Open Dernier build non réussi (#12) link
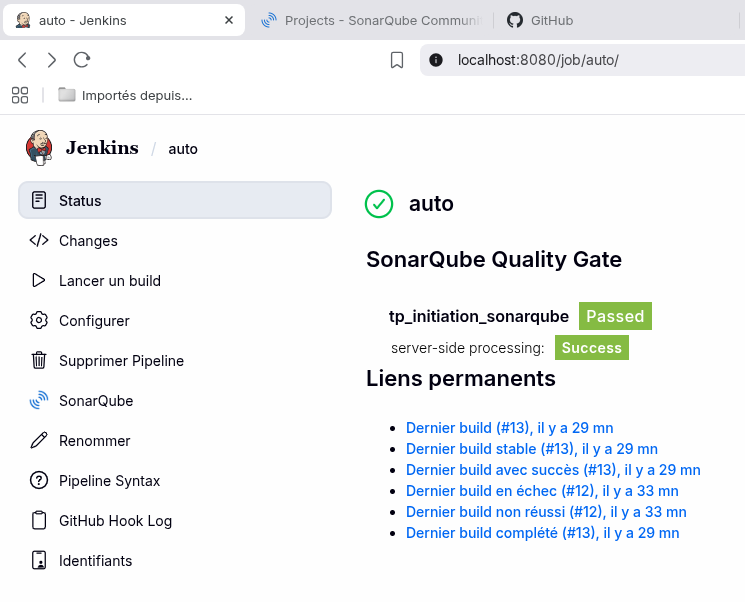Image resolution: width=745 pixels, height=602 pixels. coord(546,511)
